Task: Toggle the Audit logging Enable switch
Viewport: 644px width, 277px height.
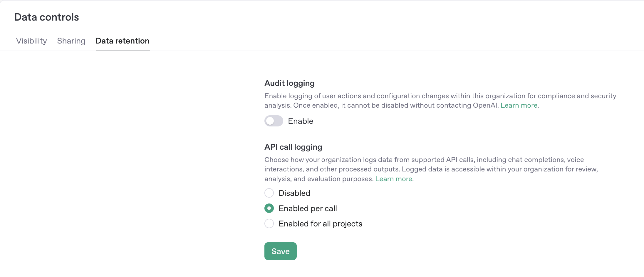Action: click(x=273, y=121)
